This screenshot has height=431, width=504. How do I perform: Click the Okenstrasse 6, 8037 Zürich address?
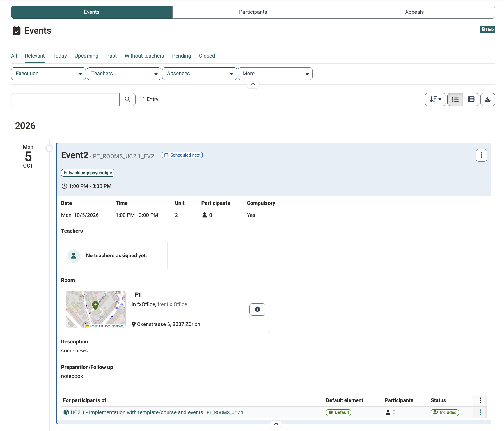(x=168, y=324)
